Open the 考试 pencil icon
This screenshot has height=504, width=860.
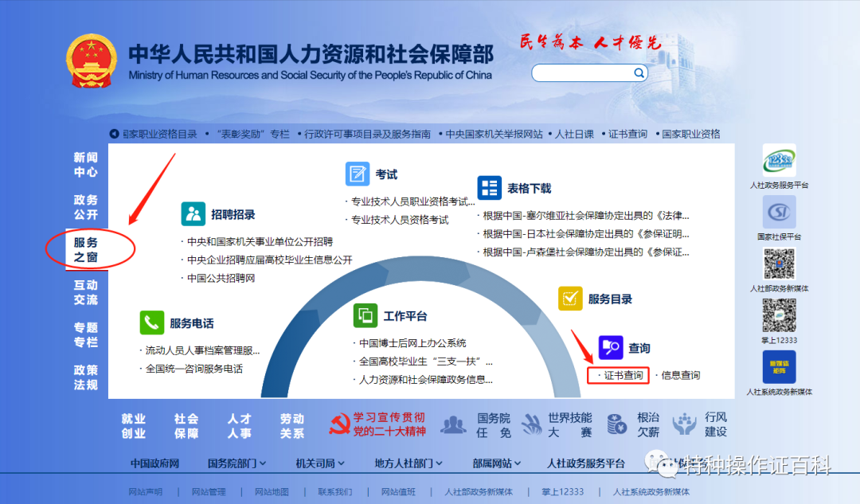tap(357, 174)
